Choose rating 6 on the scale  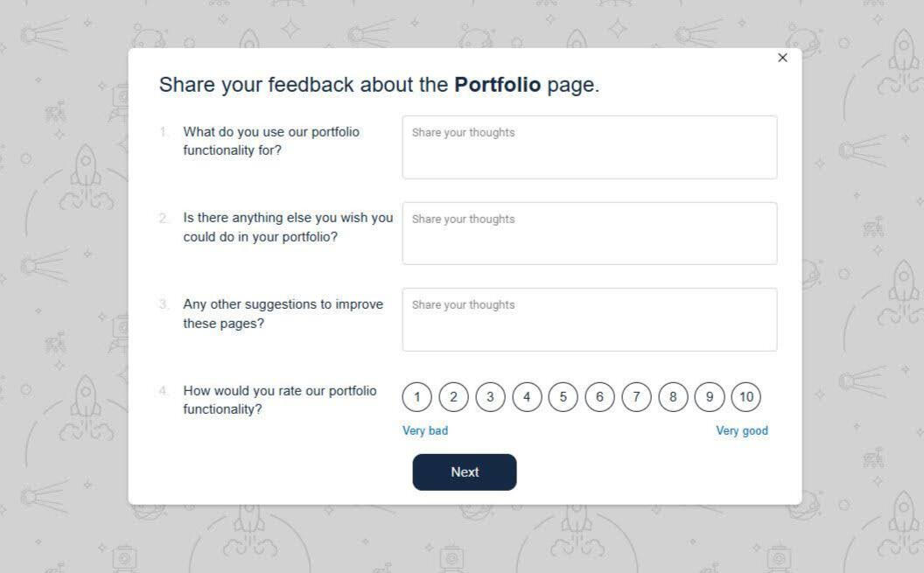(599, 397)
